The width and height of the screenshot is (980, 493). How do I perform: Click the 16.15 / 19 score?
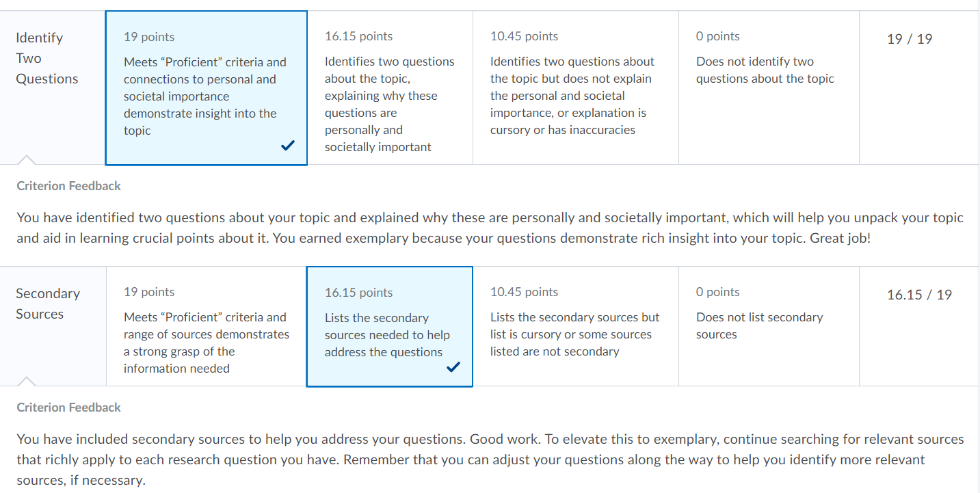point(918,295)
